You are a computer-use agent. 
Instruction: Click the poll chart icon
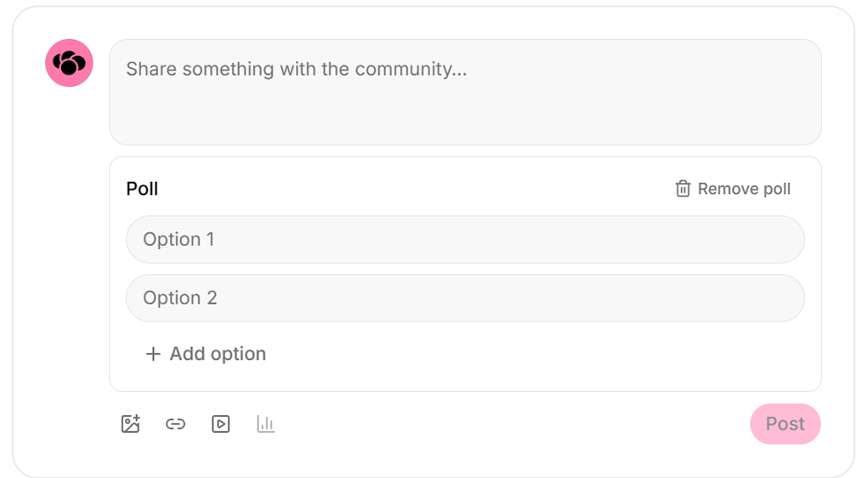coord(266,424)
